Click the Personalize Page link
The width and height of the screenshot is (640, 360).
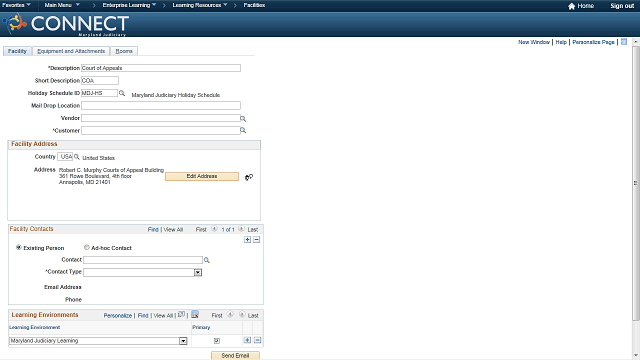click(x=593, y=42)
